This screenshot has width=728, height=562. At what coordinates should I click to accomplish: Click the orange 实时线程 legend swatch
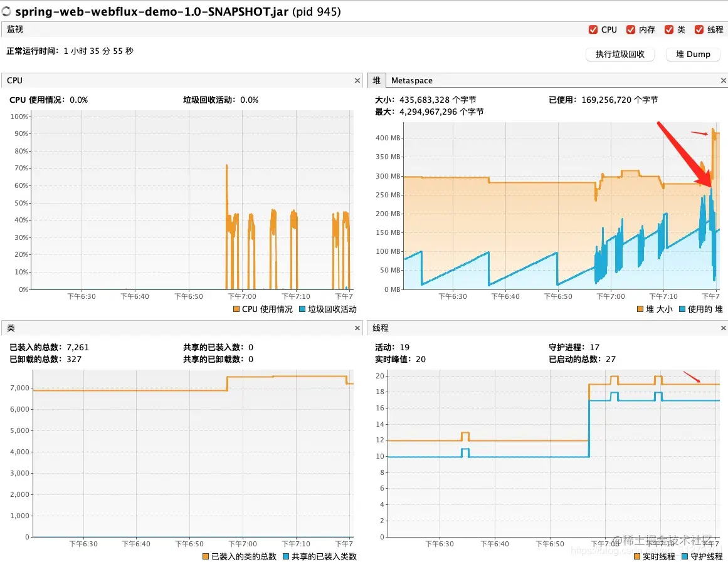point(637,556)
